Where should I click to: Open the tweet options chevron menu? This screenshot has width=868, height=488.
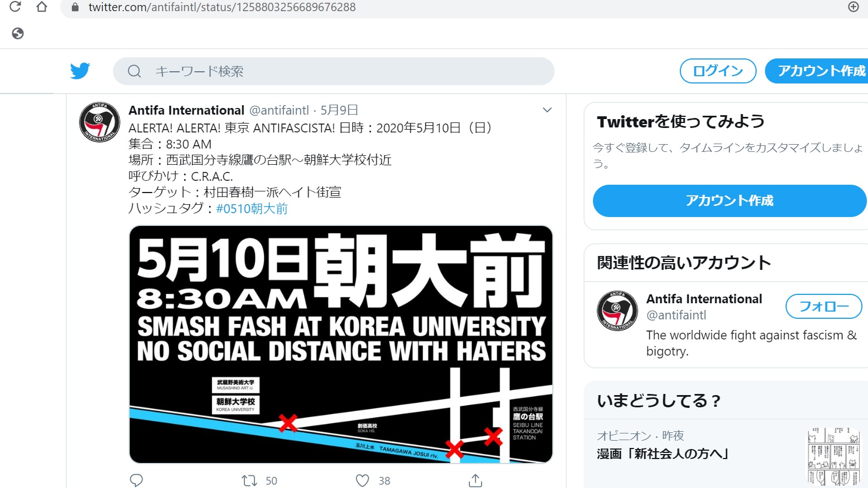coord(547,110)
